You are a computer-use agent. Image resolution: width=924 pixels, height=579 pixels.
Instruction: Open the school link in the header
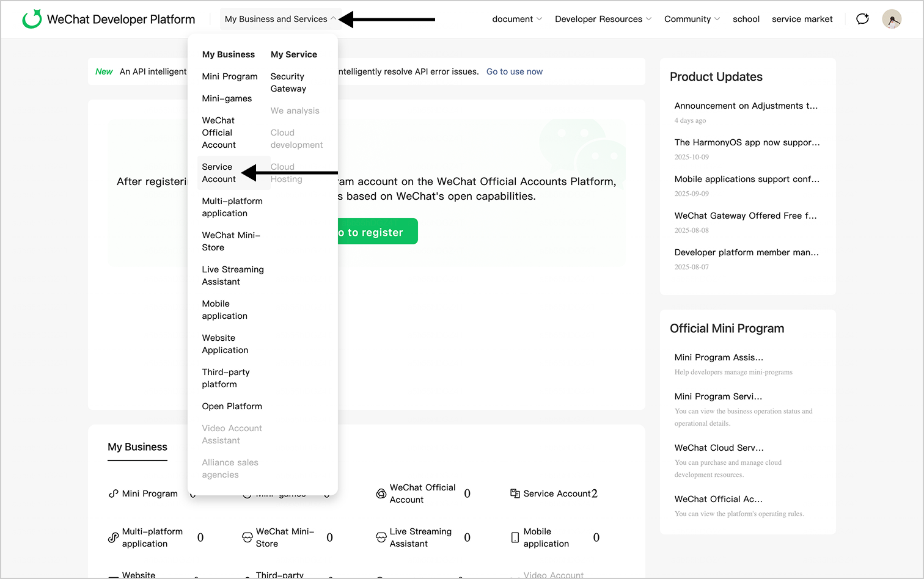[746, 19]
